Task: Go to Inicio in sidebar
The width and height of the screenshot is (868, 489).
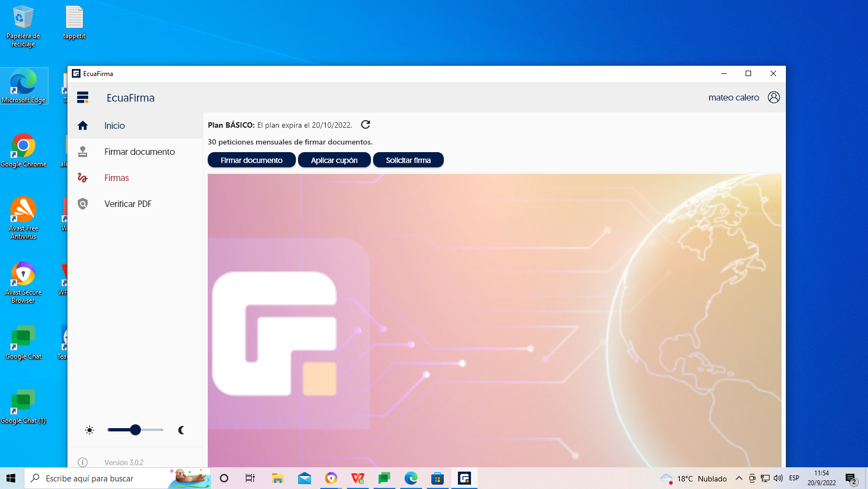Action: [x=135, y=126]
